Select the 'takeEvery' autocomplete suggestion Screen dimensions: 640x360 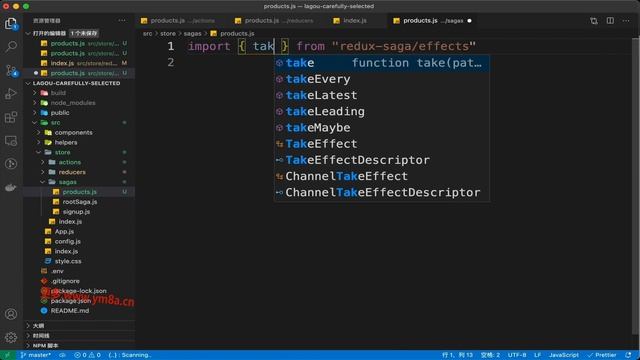coord(382,79)
